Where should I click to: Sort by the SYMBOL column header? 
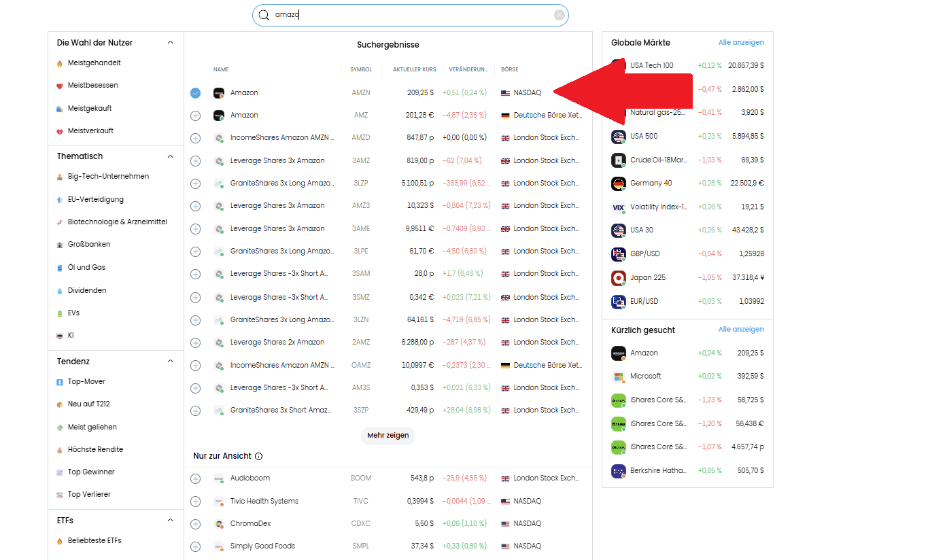pyautogui.click(x=361, y=69)
